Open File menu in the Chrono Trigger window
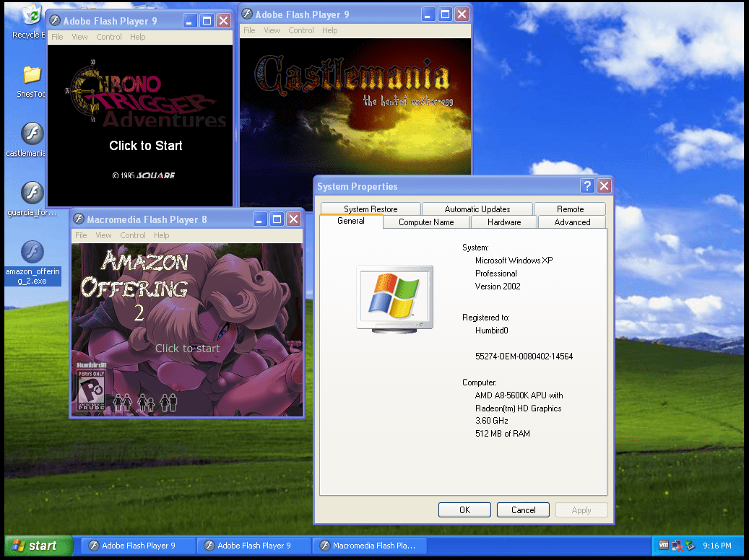This screenshot has width=749, height=560. point(58,37)
